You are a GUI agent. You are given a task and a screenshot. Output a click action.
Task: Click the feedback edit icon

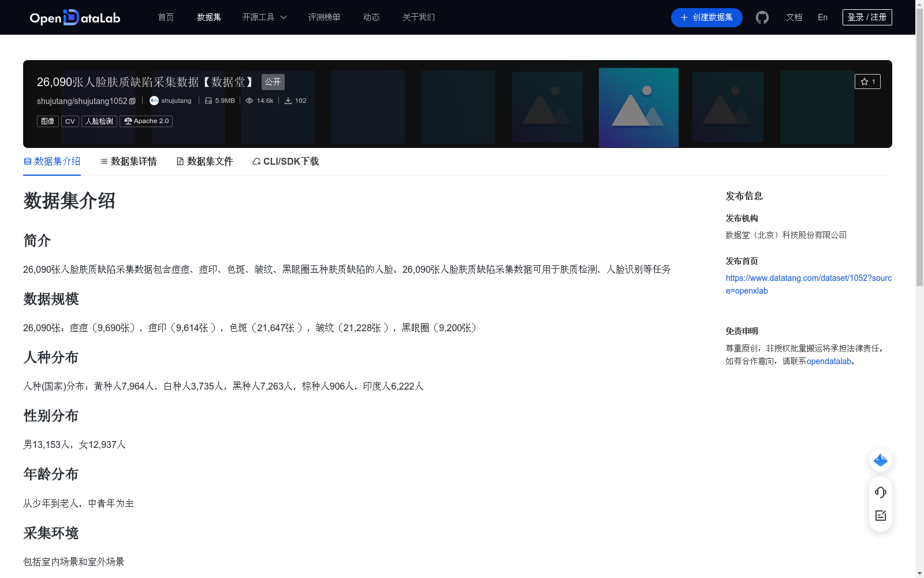coord(880,516)
